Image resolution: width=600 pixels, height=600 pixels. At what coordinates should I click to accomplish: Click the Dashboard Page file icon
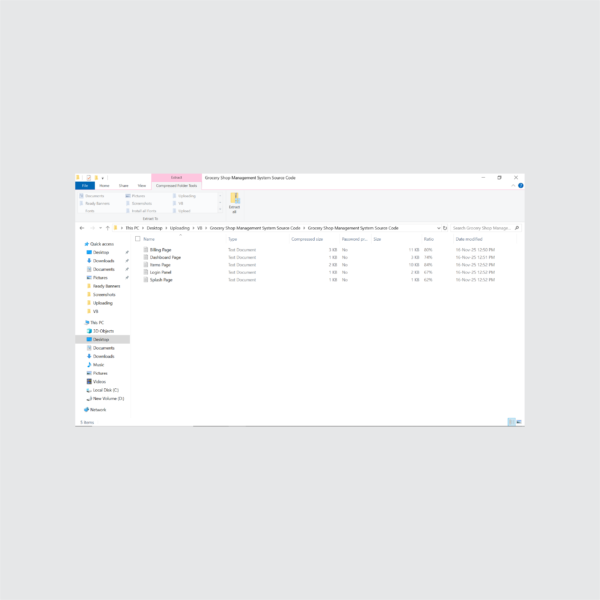click(146, 257)
